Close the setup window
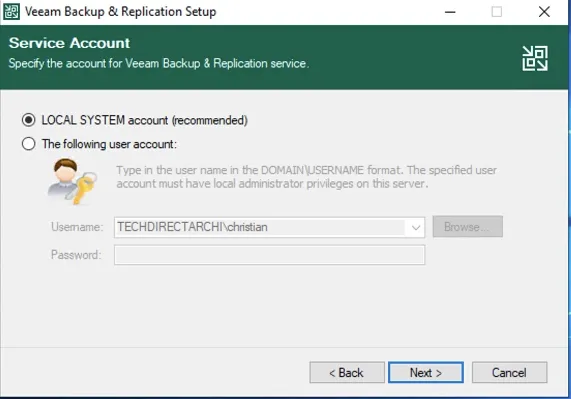The width and height of the screenshot is (571, 399). [544, 12]
